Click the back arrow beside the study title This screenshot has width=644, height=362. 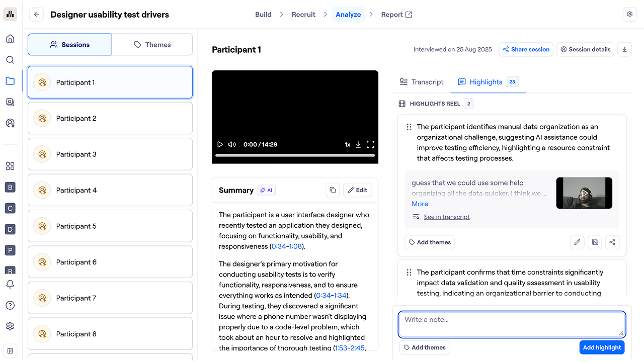pyautogui.click(x=36, y=15)
